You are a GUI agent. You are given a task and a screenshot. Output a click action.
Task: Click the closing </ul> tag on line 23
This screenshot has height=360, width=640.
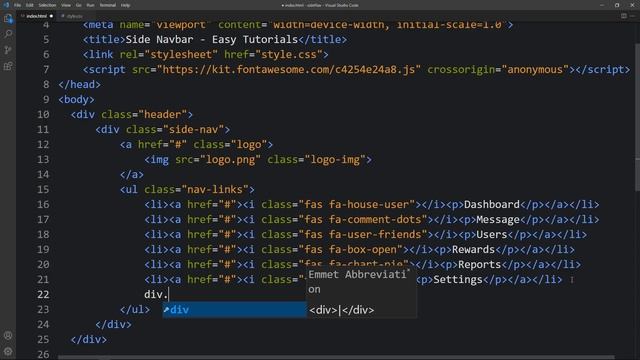coord(135,309)
